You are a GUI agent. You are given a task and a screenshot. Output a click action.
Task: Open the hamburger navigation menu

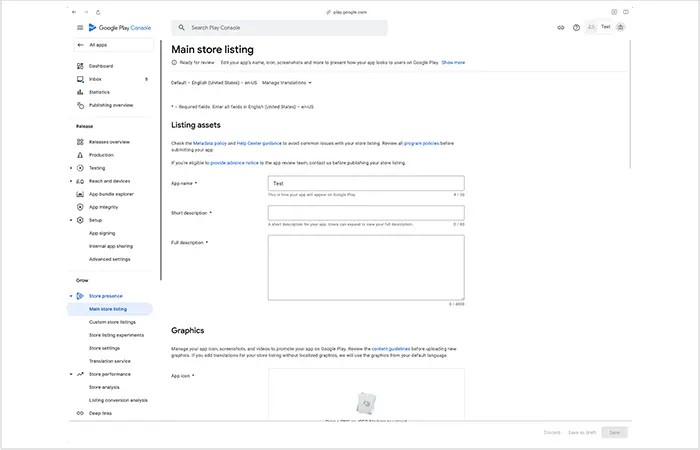80,28
